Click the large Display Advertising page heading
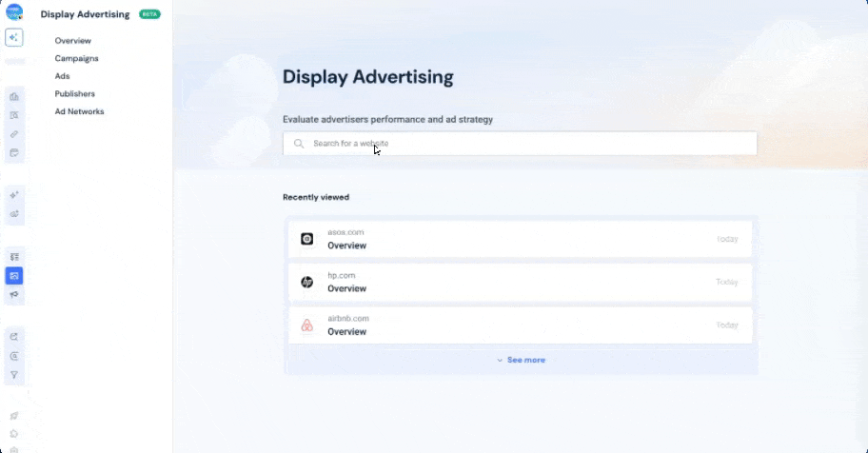 tap(368, 77)
